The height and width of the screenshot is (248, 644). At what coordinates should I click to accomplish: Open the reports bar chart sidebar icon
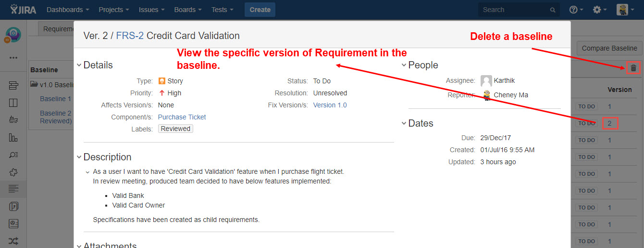coord(13,137)
